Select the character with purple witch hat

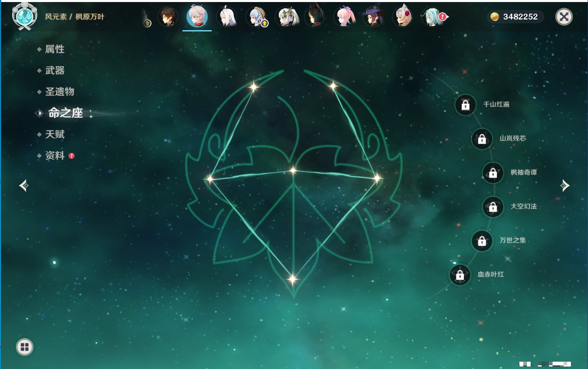click(373, 17)
